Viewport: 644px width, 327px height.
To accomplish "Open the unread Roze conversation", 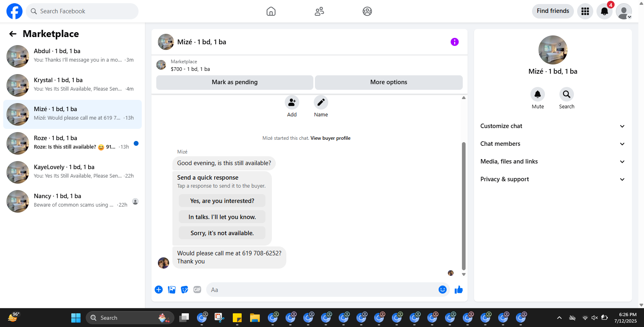I will [x=72, y=143].
